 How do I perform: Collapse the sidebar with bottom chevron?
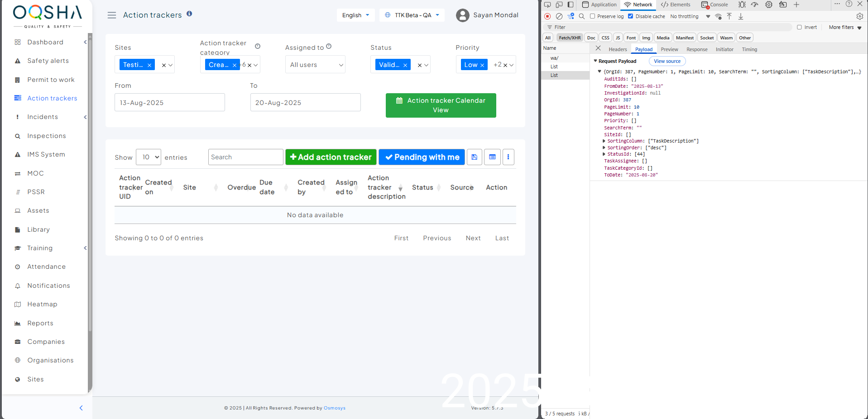[81, 408]
